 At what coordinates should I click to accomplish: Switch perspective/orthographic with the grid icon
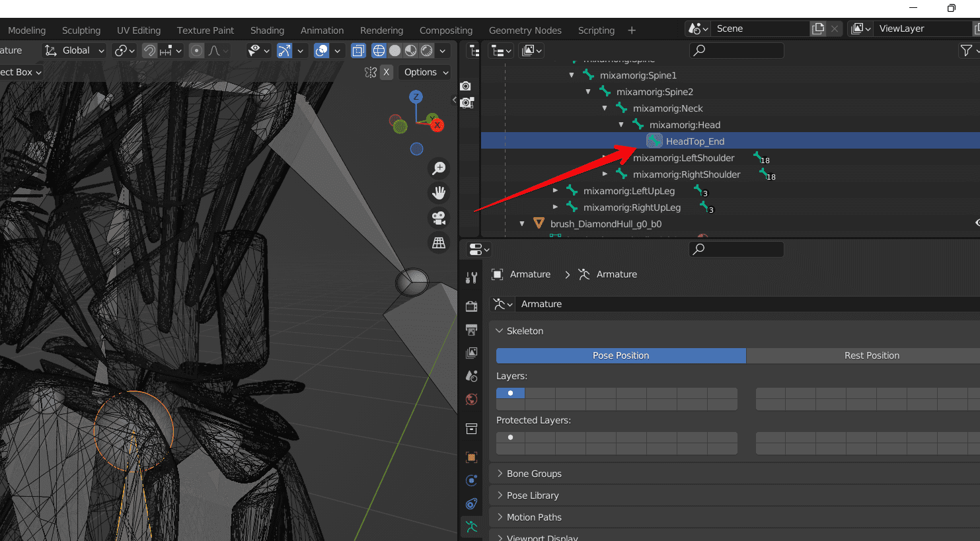pyautogui.click(x=439, y=242)
